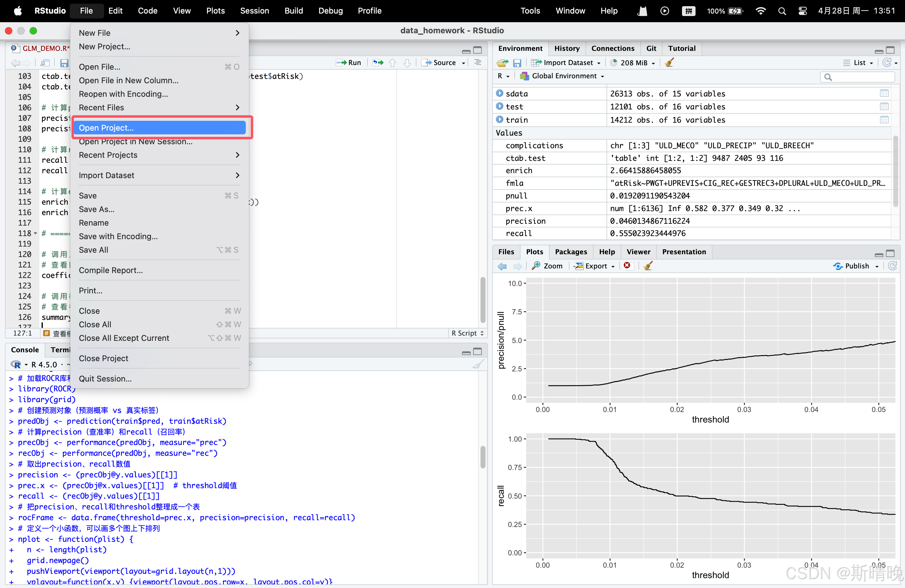
Task: Switch to the Packages tab
Action: 570,252
